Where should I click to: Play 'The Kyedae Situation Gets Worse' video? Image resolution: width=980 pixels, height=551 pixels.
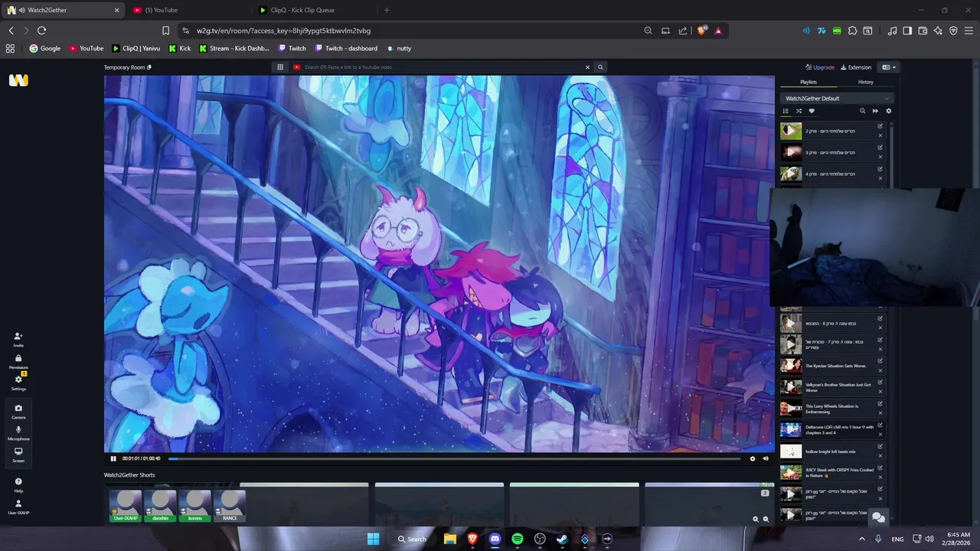(791, 366)
